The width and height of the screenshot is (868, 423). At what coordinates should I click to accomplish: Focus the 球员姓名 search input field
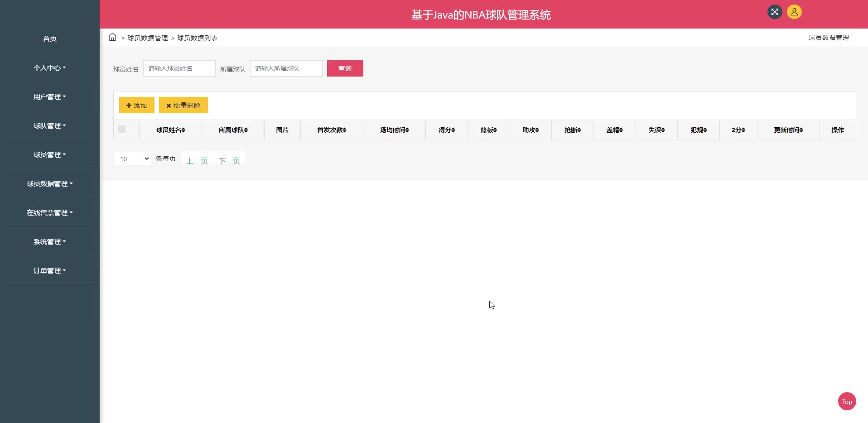pyautogui.click(x=179, y=68)
